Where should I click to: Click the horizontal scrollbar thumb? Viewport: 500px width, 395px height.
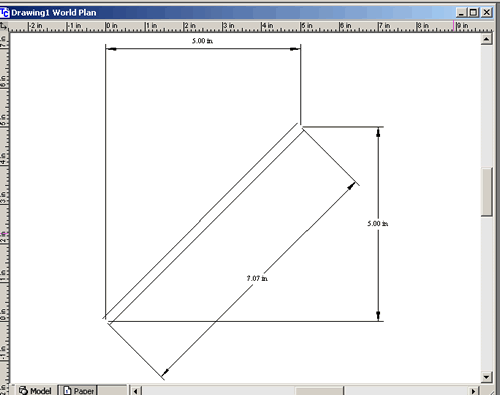tap(319, 391)
